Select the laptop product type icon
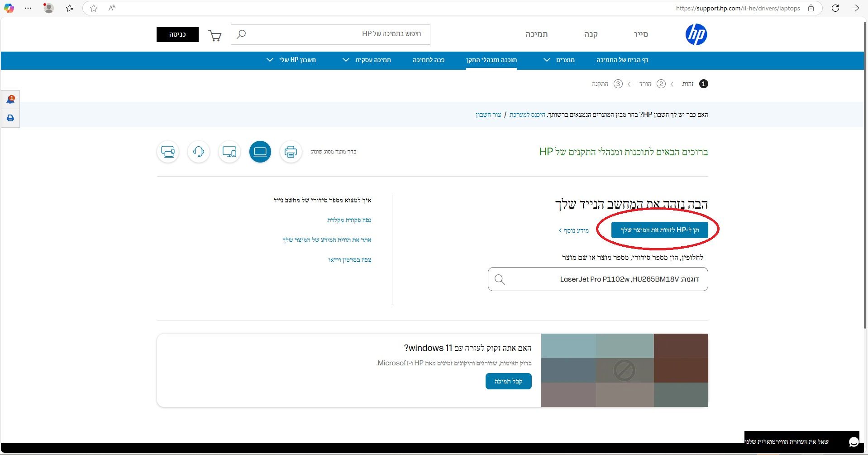Screen dimensions: 868x455 click(x=260, y=152)
